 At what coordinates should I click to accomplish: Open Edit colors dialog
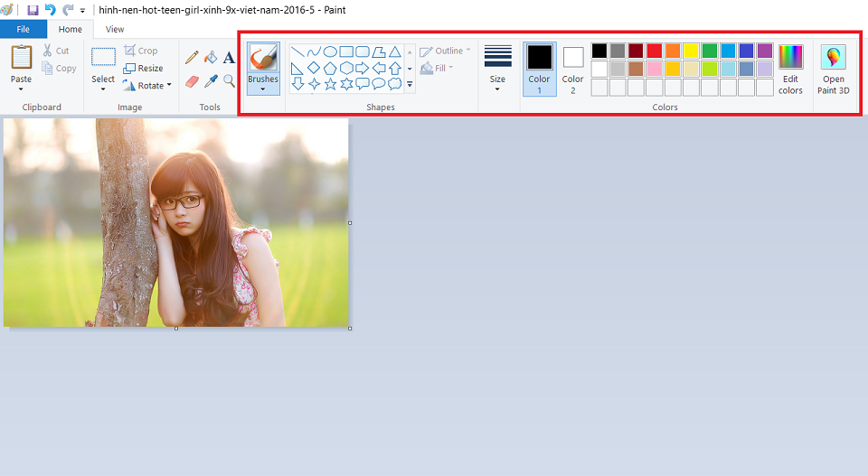point(790,69)
